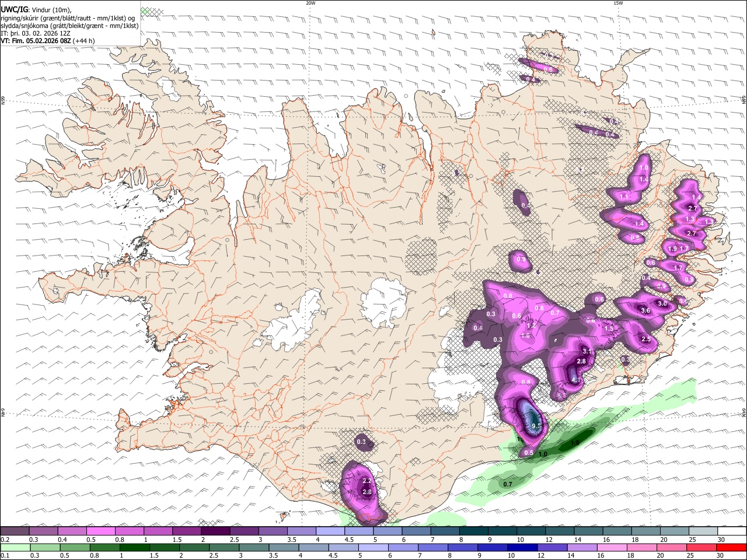Image resolution: width=747 pixels, height=560 pixels.
Task: Click the 1.6 value in the purple area
Action: point(525,335)
